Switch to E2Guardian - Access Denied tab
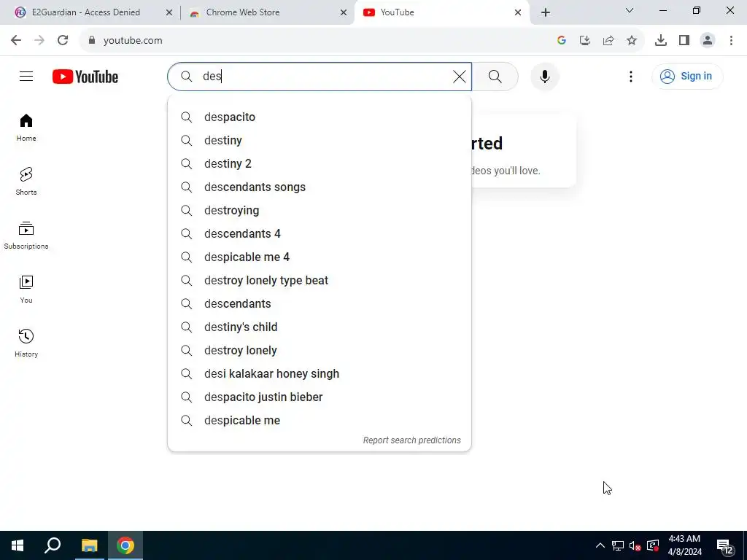This screenshot has width=747, height=560. point(86,12)
